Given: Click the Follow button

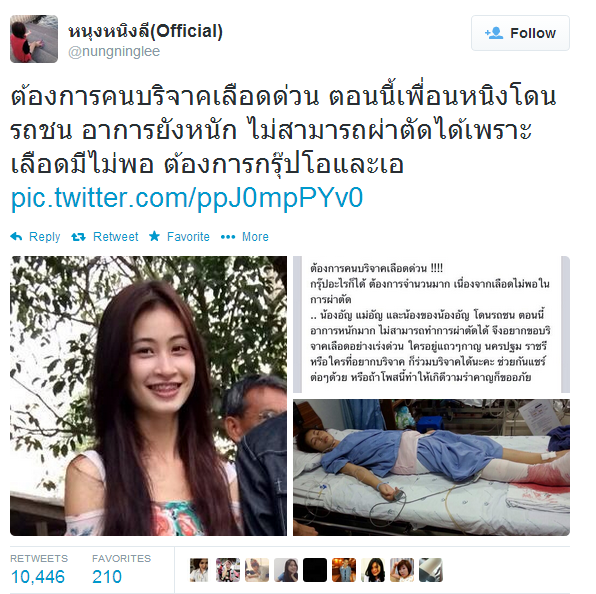Looking at the screenshot, I should pos(520,33).
